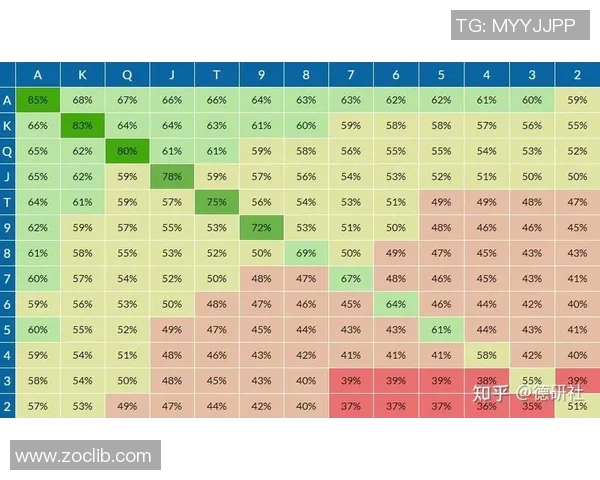Viewport: 600px width, 480px height.
Task: Select the J column header
Action: point(172,75)
